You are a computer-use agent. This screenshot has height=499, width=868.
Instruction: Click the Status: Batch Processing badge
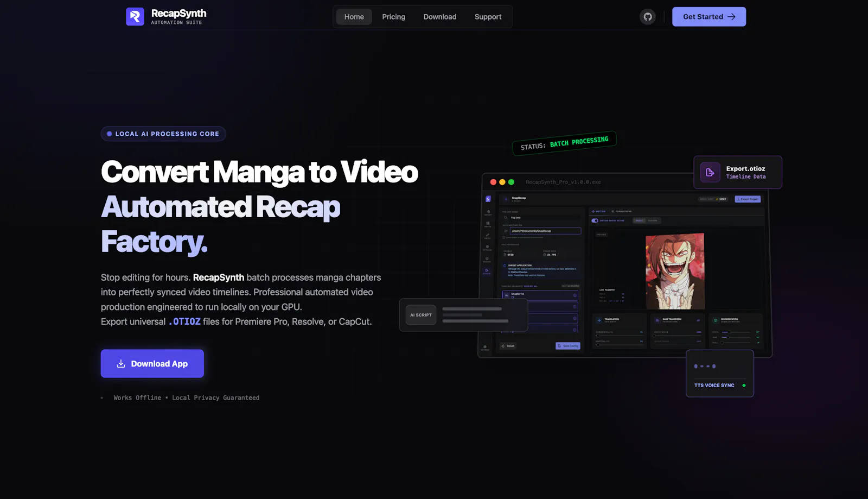564,143
